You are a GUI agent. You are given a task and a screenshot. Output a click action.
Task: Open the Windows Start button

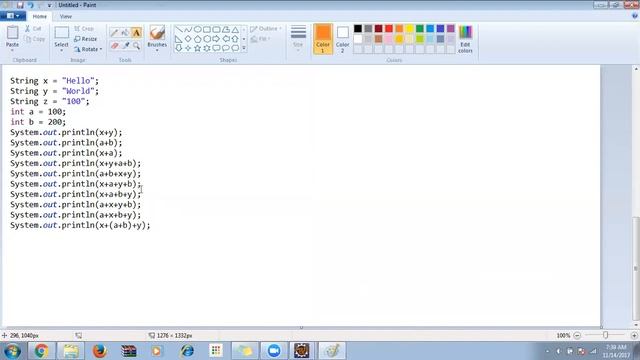click(x=12, y=351)
